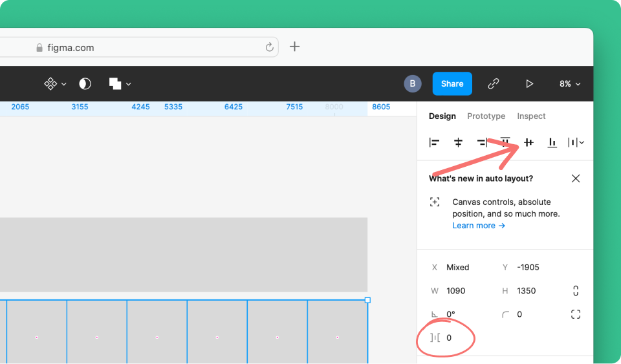Switch to the Prototype tab

486,116
